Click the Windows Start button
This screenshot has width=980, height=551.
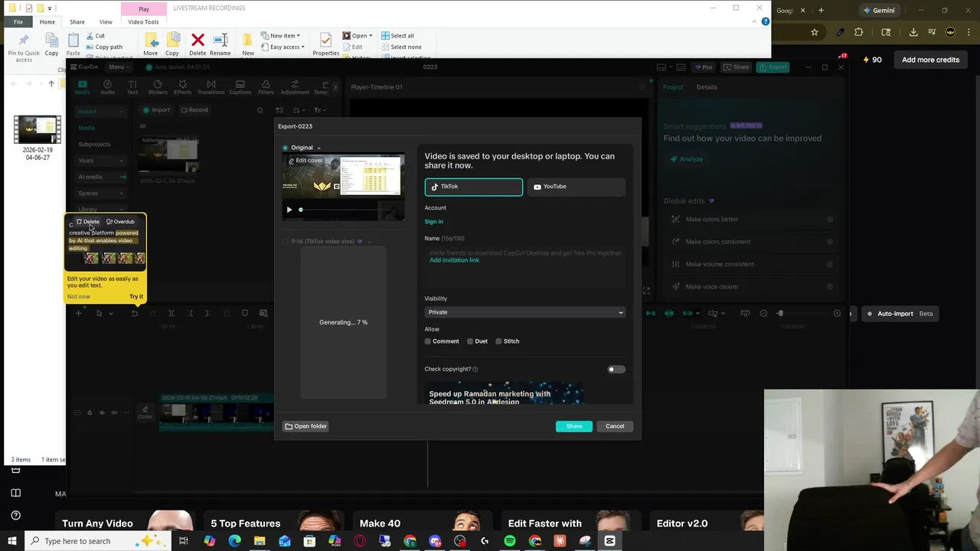tap(11, 541)
